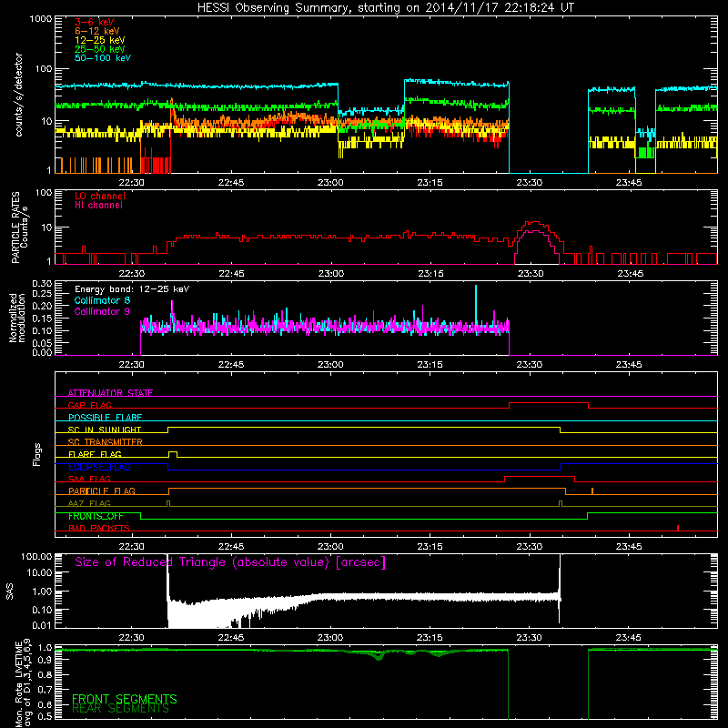
Task: Click the 100.00 tick on the SAS axis
Action: (x=36, y=556)
